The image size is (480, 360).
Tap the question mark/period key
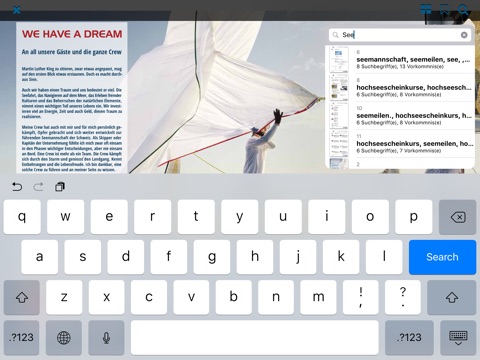[403, 297]
